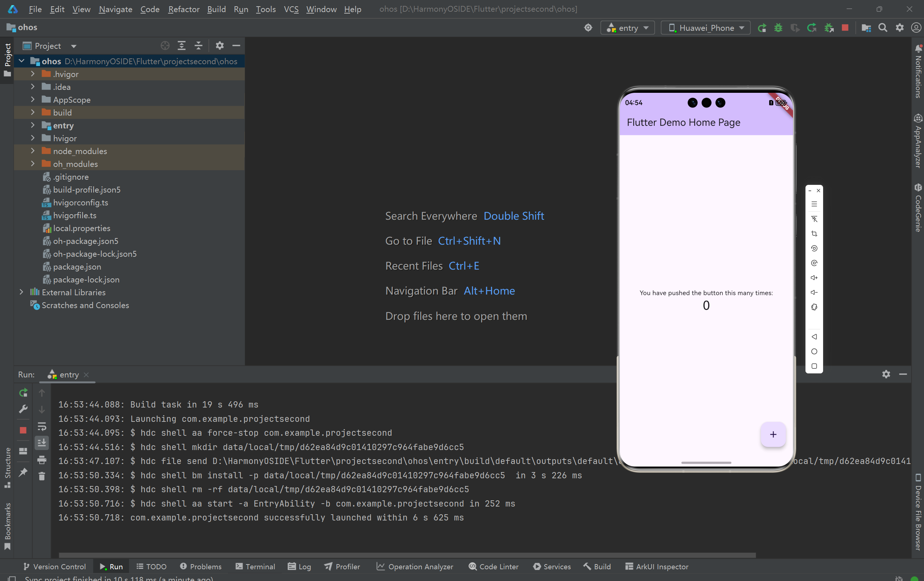Screen dimensions: 924x581
Task: Click the Run console horizontal scrollbar
Action: coord(407,555)
